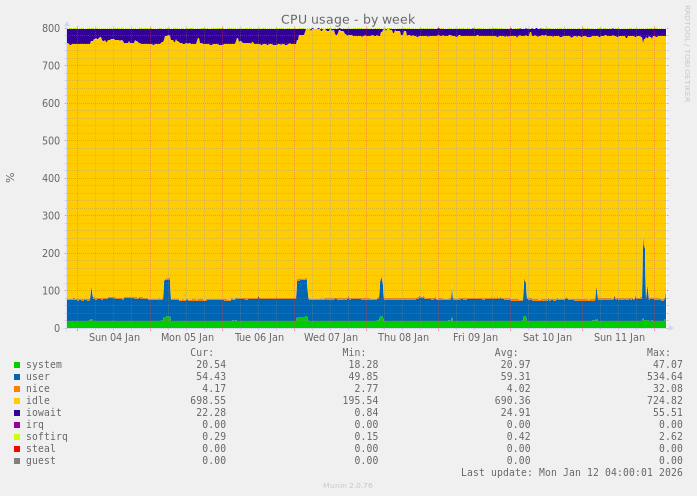Click the 'steal' legend label

coord(40,449)
